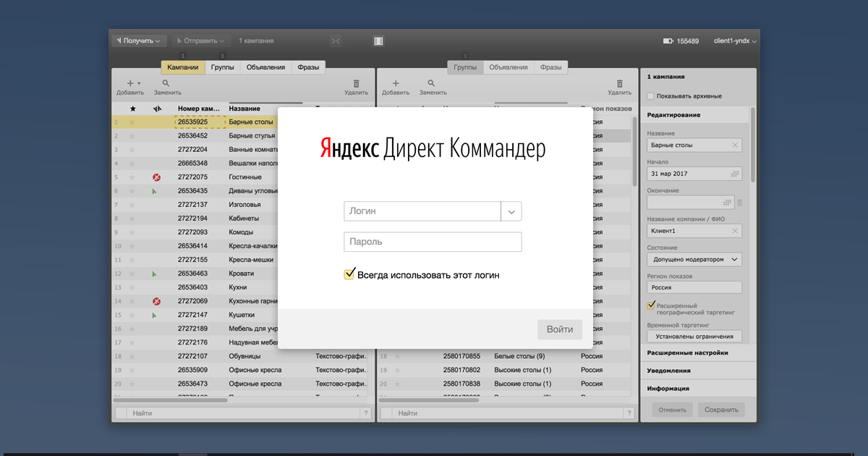The image size is (868, 456).
Task: Star the group Высокие столы 2580170838 row
Action: [x=397, y=384]
